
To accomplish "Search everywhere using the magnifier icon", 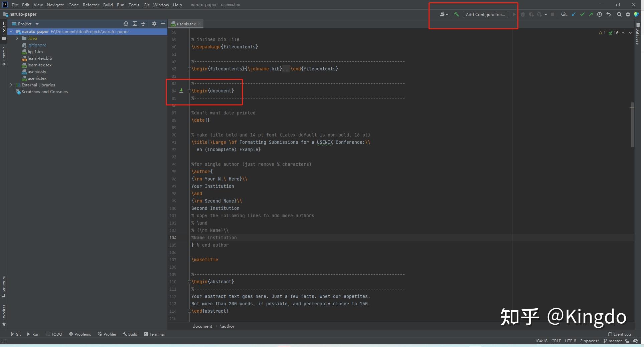I will 619,14.
